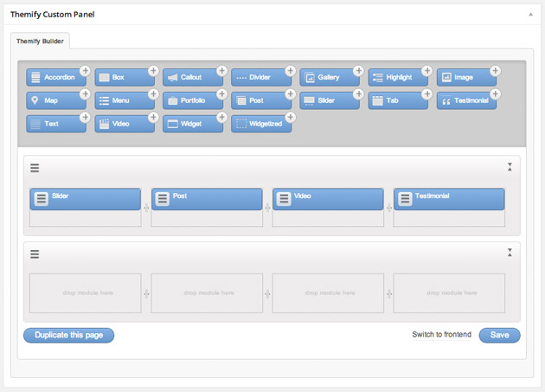Select the Map module button

[56, 100]
